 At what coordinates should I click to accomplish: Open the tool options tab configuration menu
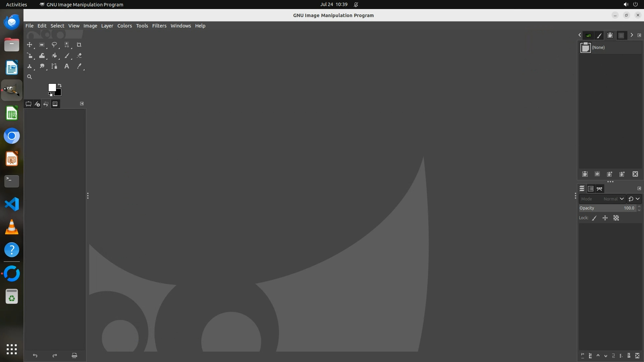click(82, 104)
